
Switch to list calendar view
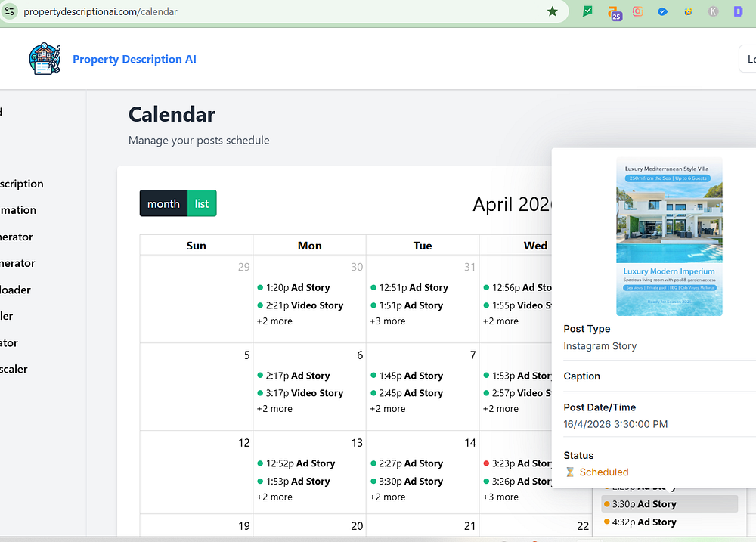(202, 203)
